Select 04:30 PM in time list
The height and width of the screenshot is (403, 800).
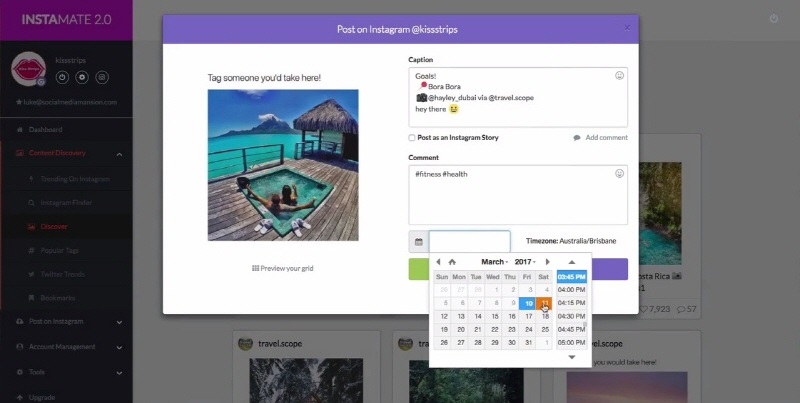[571, 316]
